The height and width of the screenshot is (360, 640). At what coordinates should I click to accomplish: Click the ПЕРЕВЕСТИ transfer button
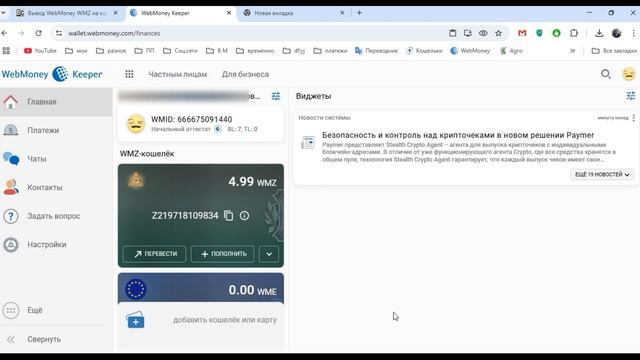[x=155, y=254]
